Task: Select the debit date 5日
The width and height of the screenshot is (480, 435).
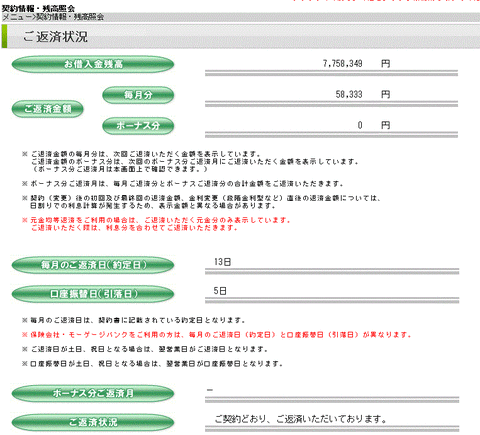Action: (x=220, y=291)
